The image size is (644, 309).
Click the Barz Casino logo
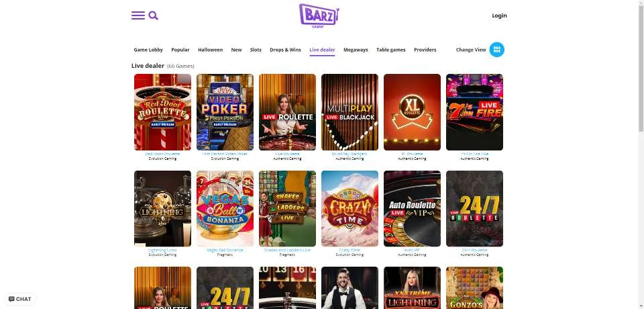(x=319, y=15)
